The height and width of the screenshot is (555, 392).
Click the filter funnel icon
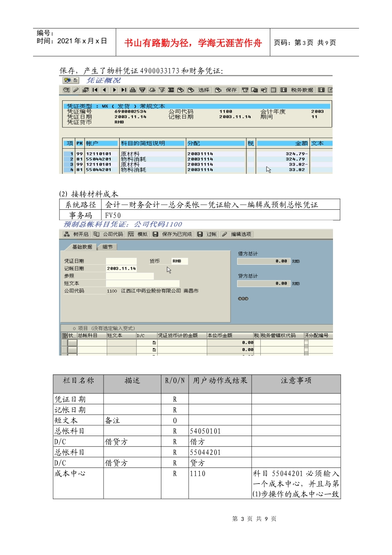tap(161, 90)
